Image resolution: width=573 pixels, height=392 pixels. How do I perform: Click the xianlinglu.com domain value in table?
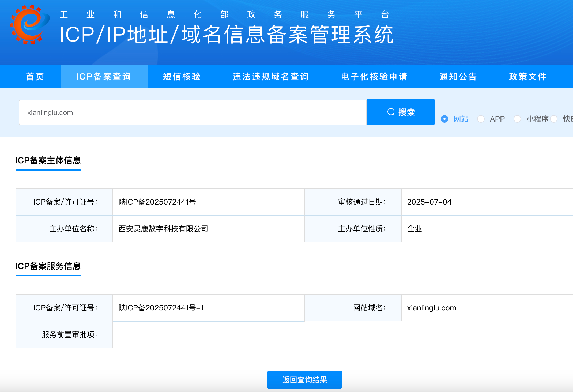[431, 308]
